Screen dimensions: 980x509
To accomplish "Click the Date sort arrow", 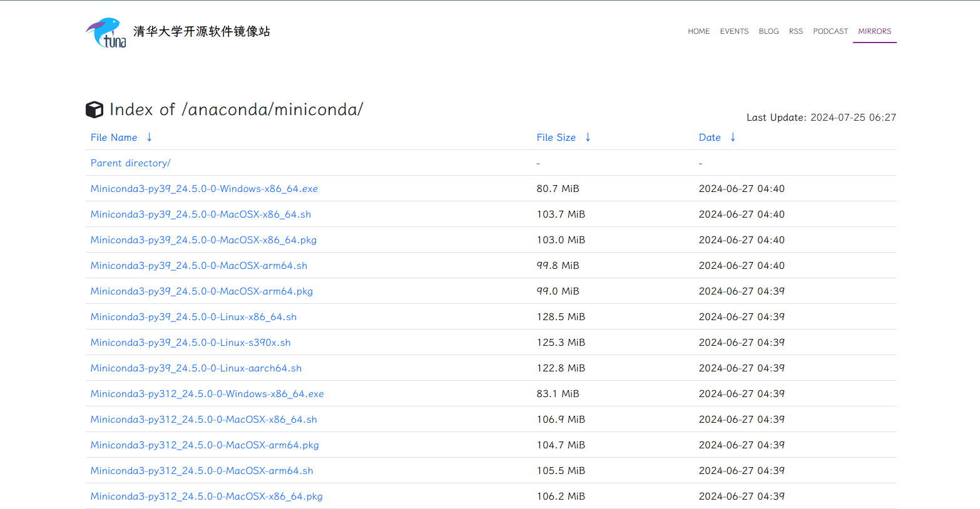I will [x=733, y=138].
